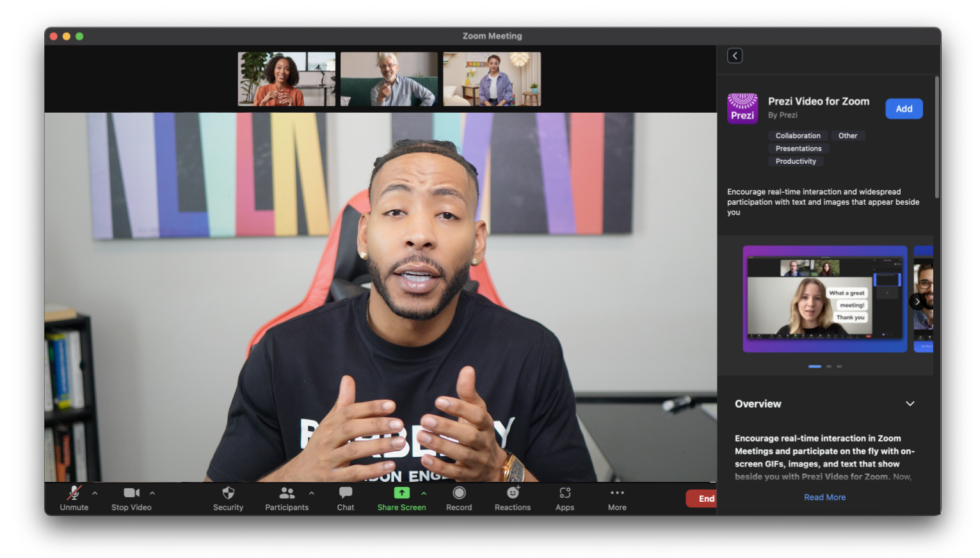Screen dimensions: 980x558
Task: Click the 'By Prezi' developer text
Action: 783,115
